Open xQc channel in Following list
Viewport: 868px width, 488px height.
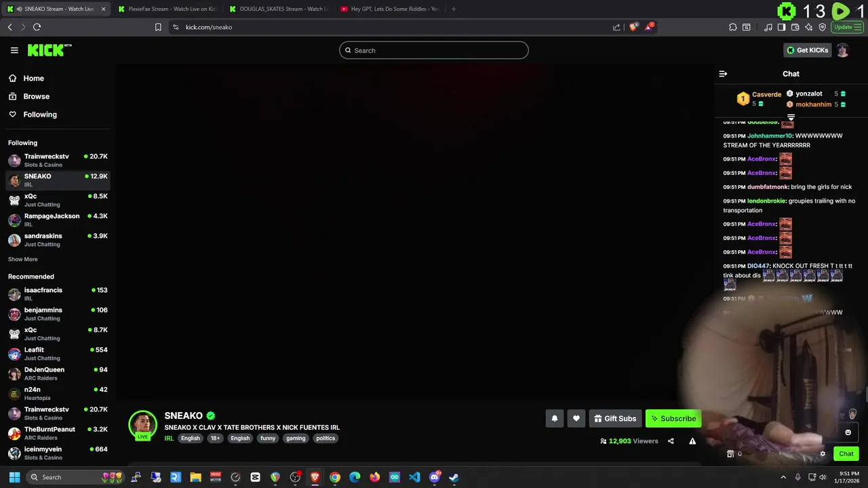click(x=57, y=200)
